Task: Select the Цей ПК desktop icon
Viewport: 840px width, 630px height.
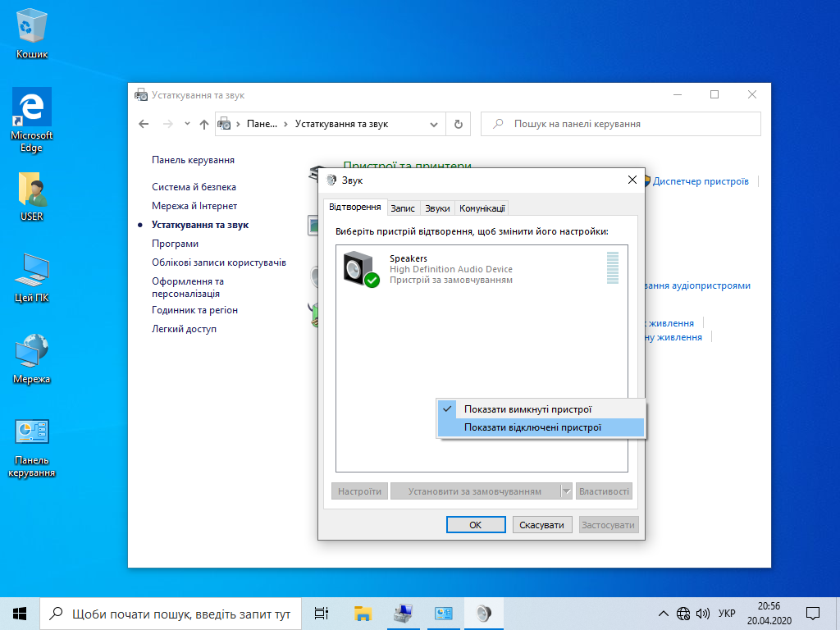Action: [x=32, y=278]
